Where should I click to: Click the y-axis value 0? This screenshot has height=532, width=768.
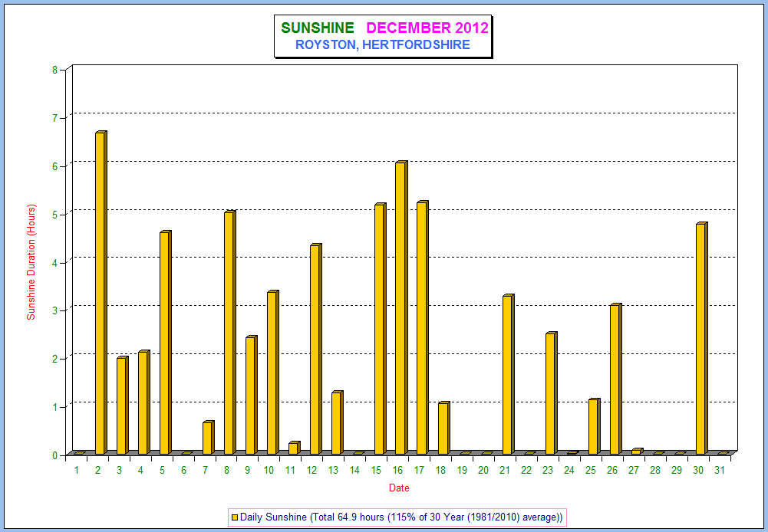pos(55,455)
